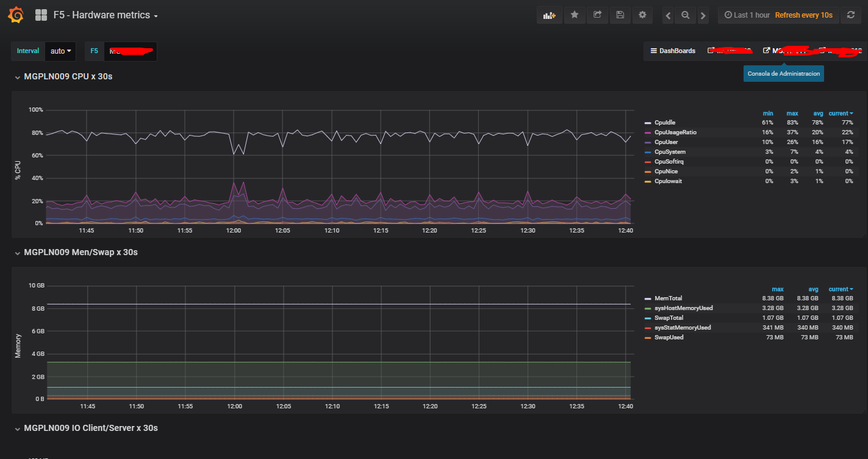The image size is (868, 459).
Task: Shift time range forward arrow
Action: click(x=703, y=15)
